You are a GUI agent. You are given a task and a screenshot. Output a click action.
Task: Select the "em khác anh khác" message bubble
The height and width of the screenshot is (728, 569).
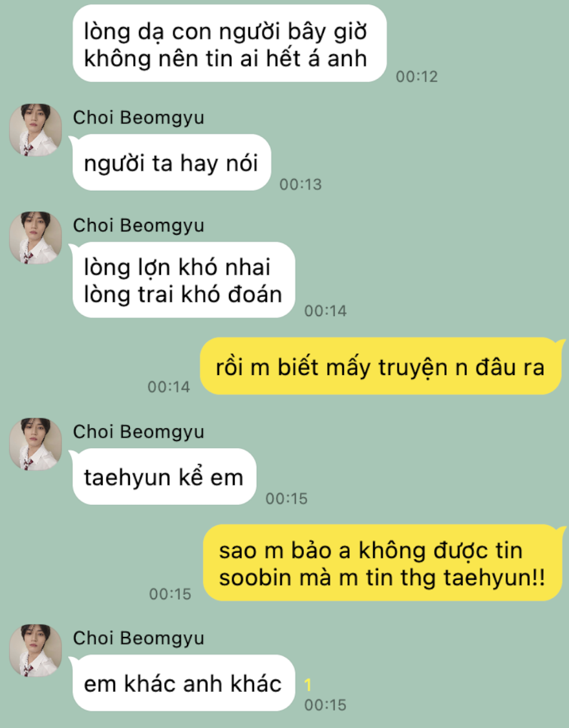pos(184,683)
